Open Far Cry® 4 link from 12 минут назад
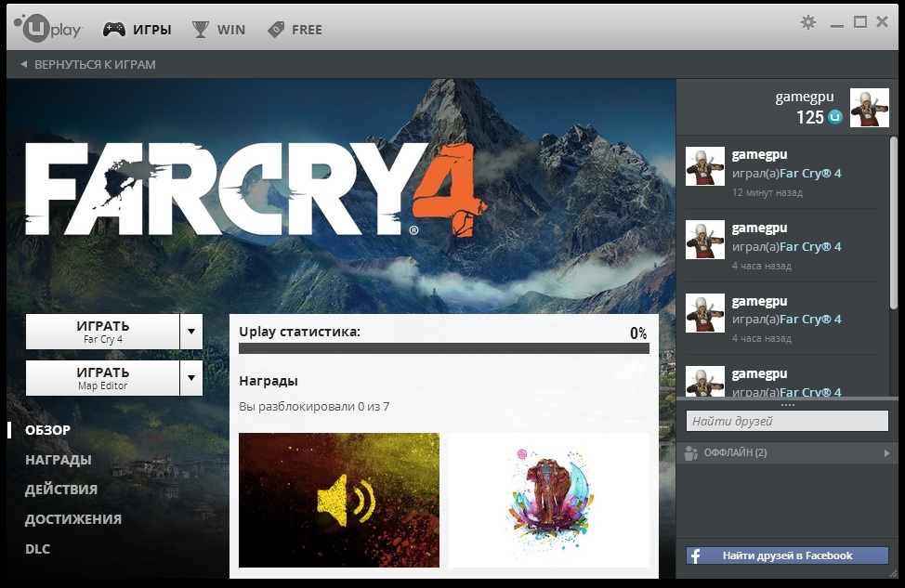Screen dimensions: 905x588 [x=810, y=173]
